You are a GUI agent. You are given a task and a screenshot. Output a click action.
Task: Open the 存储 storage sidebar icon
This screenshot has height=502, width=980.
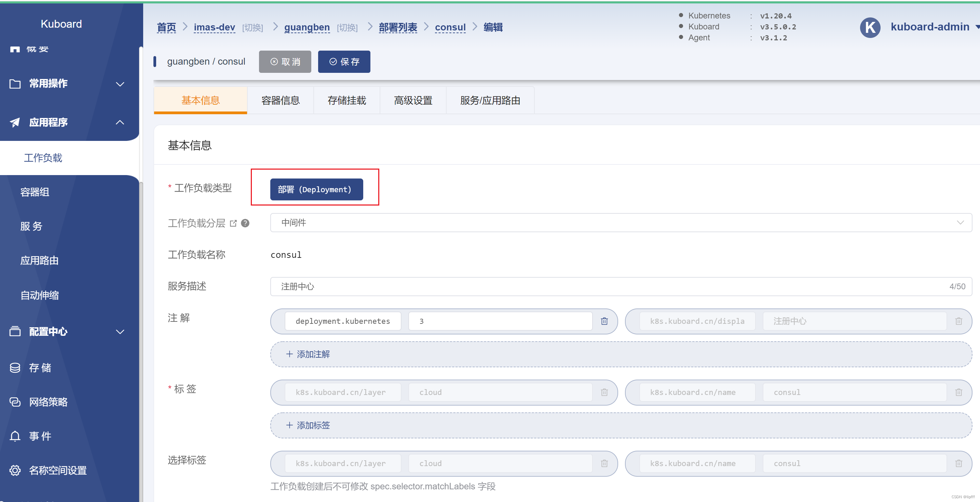[x=15, y=367]
